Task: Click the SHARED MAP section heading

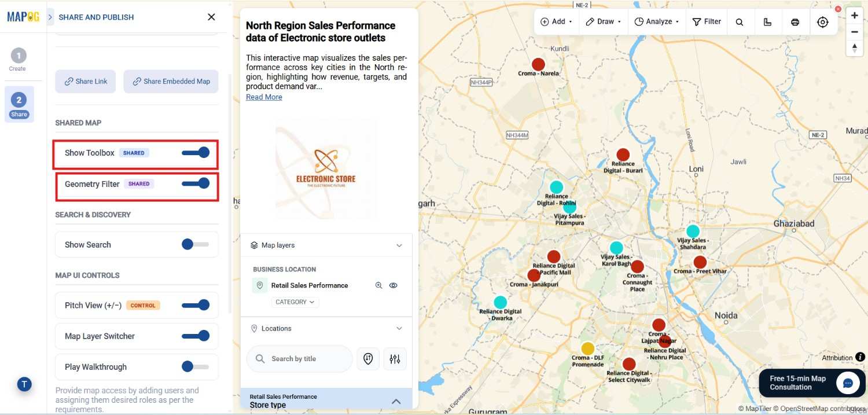Action: click(x=78, y=123)
